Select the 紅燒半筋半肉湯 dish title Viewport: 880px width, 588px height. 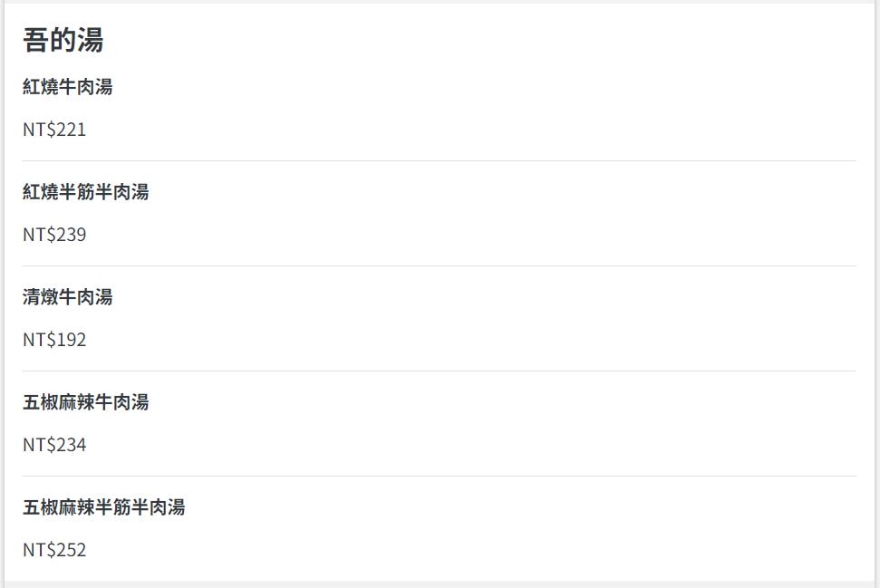[85, 192]
